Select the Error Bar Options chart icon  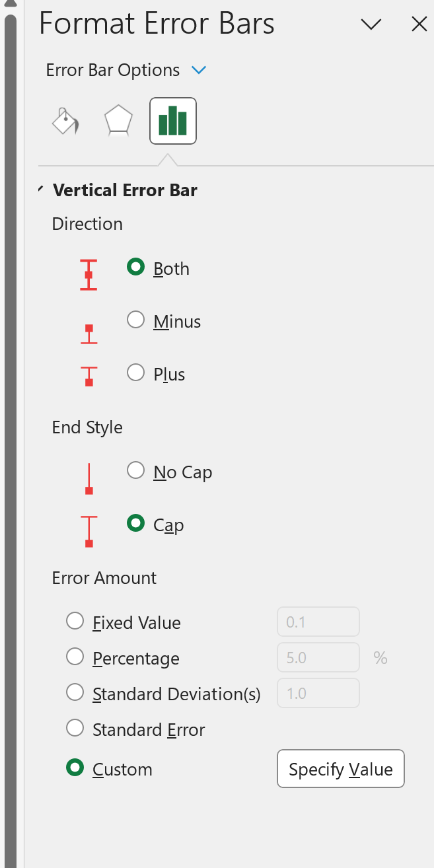[x=172, y=121]
